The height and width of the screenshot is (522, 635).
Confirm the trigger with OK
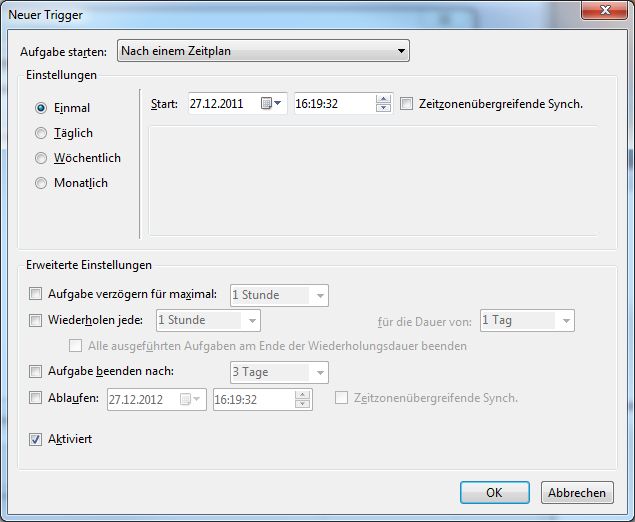494,492
